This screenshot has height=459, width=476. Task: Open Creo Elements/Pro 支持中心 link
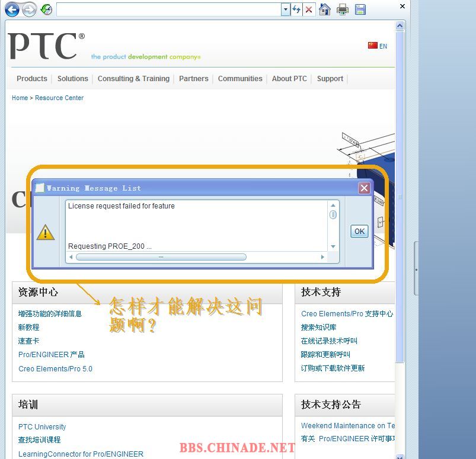[347, 313]
